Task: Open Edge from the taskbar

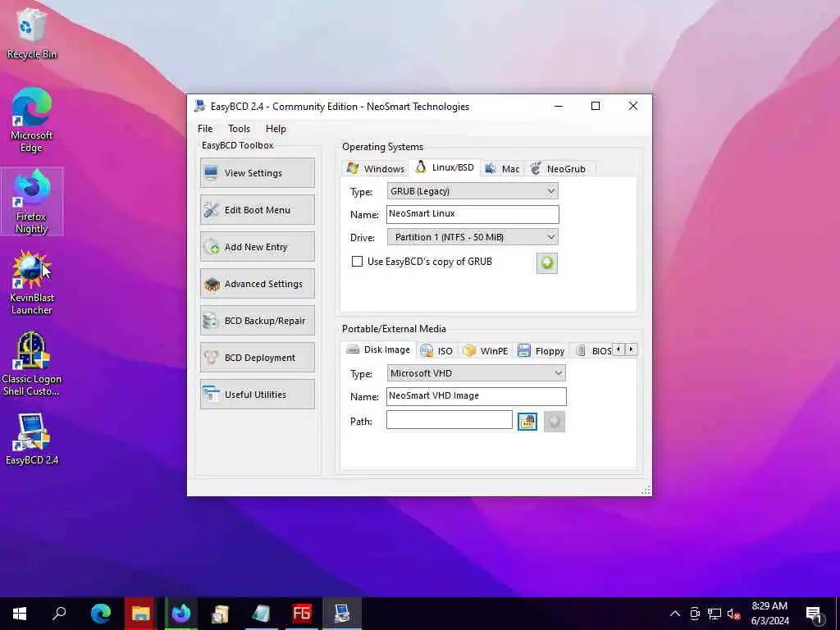Action: click(x=100, y=614)
